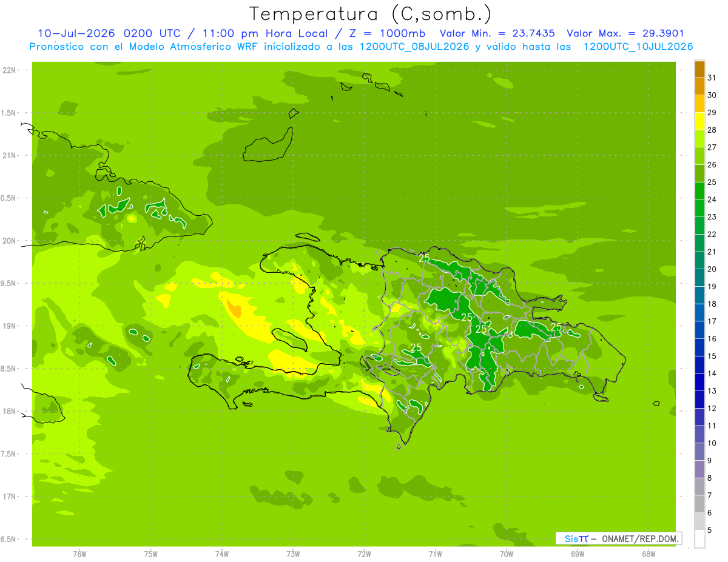The height and width of the screenshot is (562, 728).
Task: Select 'Valor Min. = 23.7435' in the header
Action: tap(497, 33)
